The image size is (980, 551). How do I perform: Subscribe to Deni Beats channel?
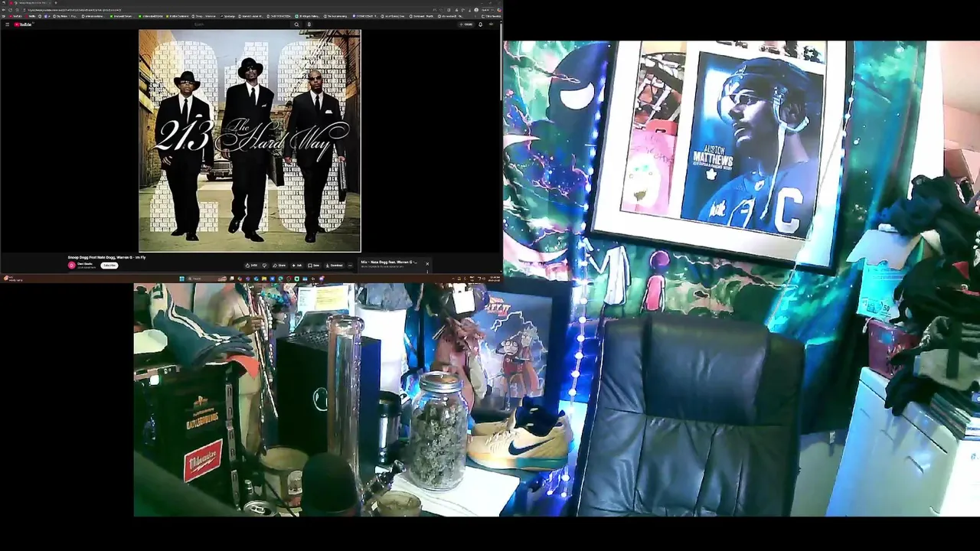(109, 266)
